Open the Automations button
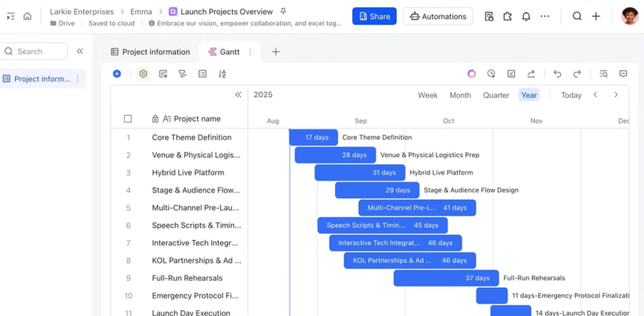Viewport: 644px width, 316px height. [x=438, y=17]
